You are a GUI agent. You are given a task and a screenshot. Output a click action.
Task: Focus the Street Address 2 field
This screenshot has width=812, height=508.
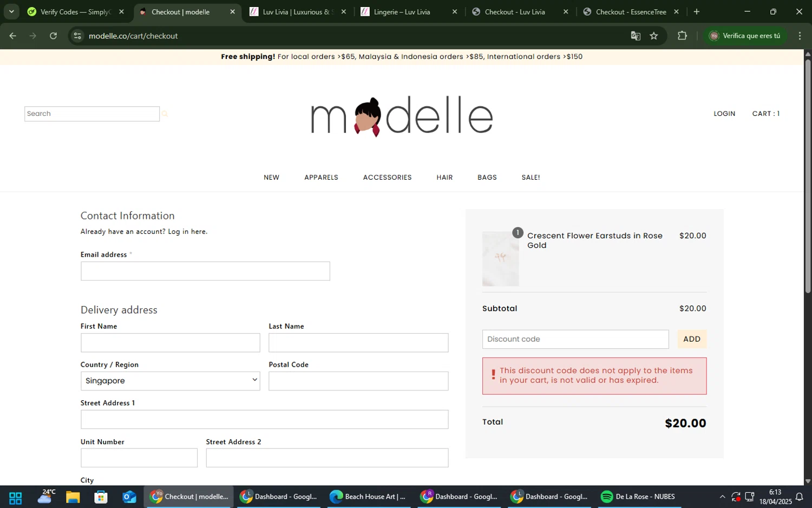click(327, 458)
